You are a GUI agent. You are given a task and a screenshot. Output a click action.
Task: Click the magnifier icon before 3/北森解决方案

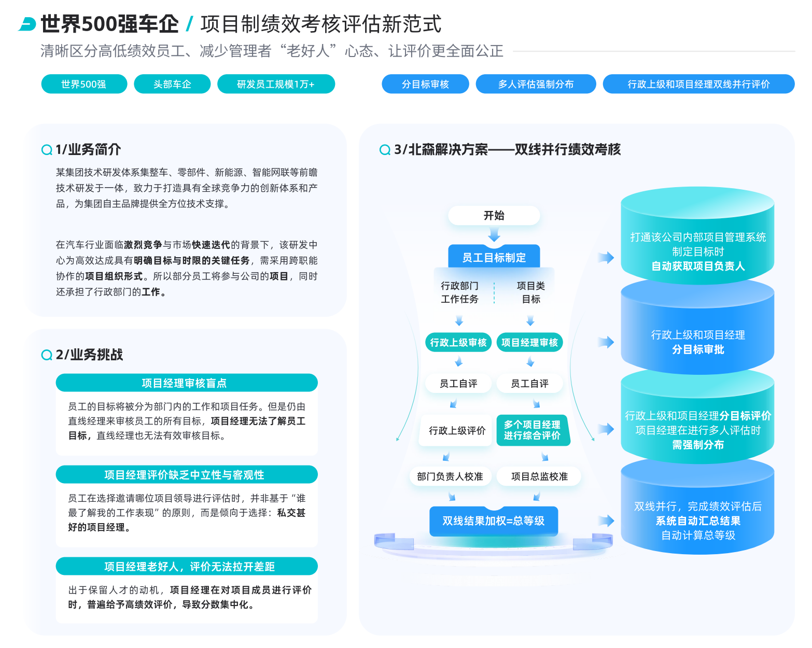[385, 150]
